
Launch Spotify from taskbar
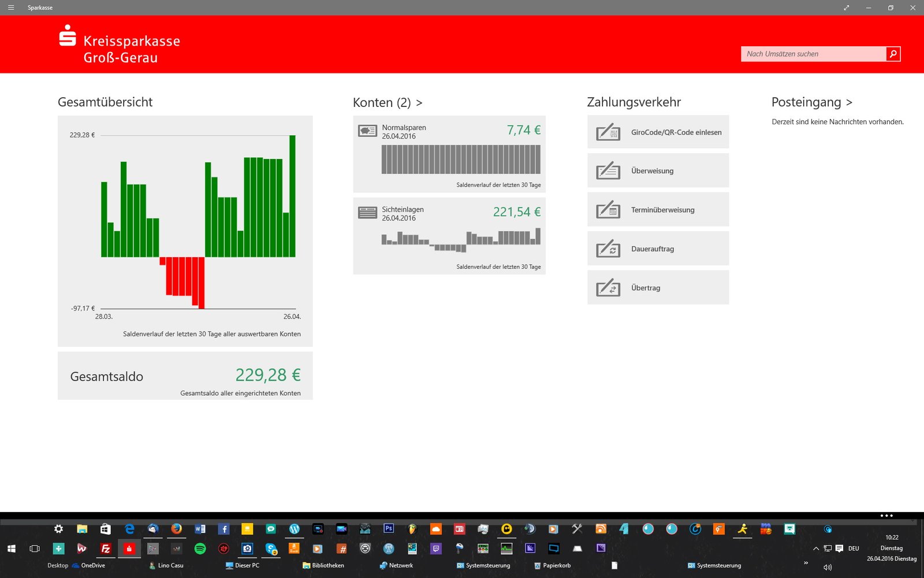tap(200, 549)
